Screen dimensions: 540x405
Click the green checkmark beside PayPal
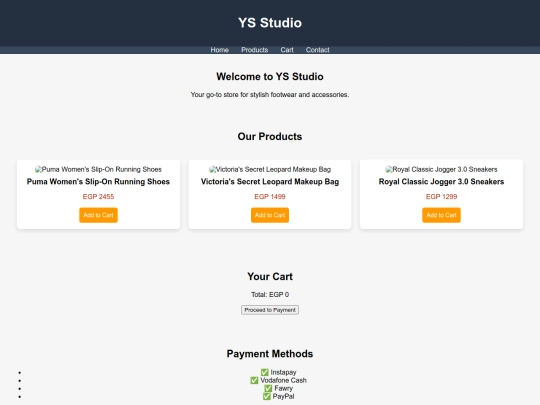(x=267, y=396)
